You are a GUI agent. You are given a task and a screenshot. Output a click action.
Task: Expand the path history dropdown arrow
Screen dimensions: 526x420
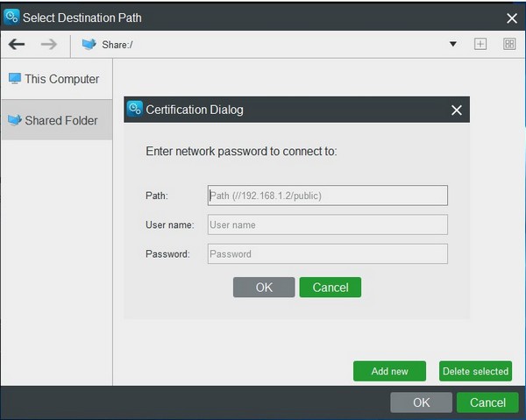453,44
